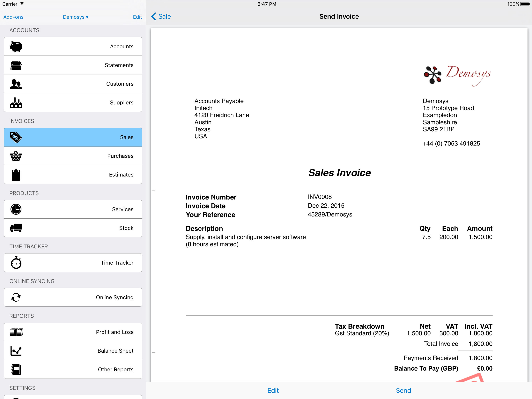532x399 pixels.
Task: Open Purchases using the shopping basket icon
Action: click(16, 156)
